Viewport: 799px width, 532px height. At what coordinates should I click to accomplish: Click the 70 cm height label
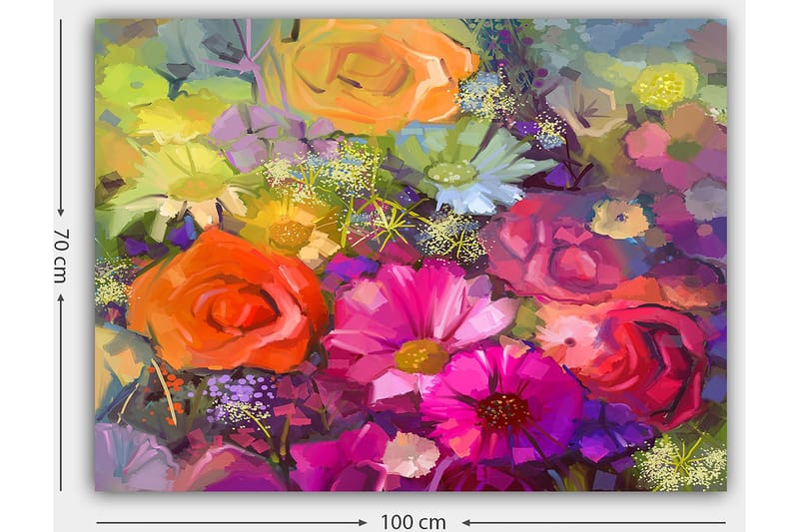pos(61,256)
